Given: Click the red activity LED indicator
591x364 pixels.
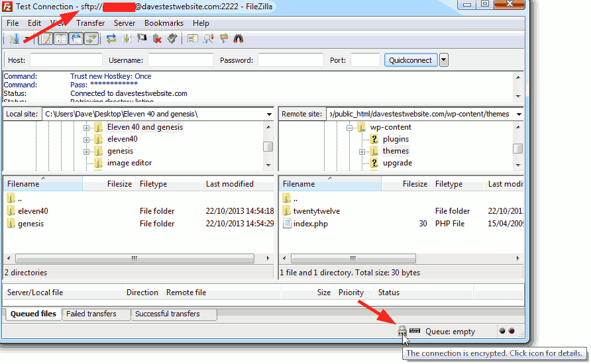Looking at the screenshot, I should pyautogui.click(x=511, y=331).
